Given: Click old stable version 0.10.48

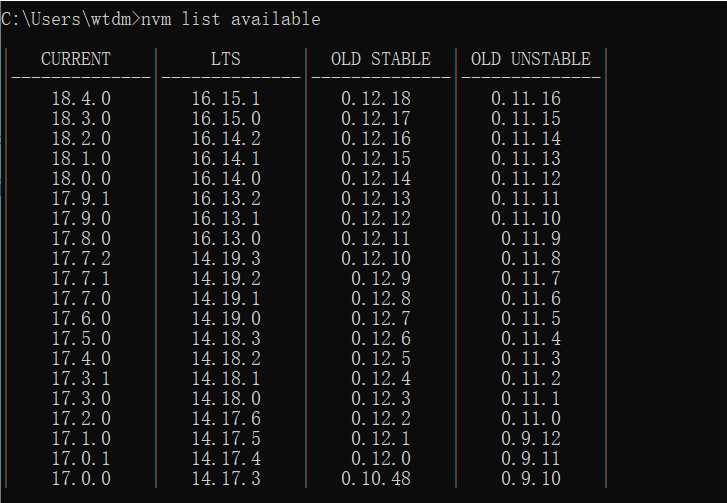Looking at the screenshot, I should [376, 478].
